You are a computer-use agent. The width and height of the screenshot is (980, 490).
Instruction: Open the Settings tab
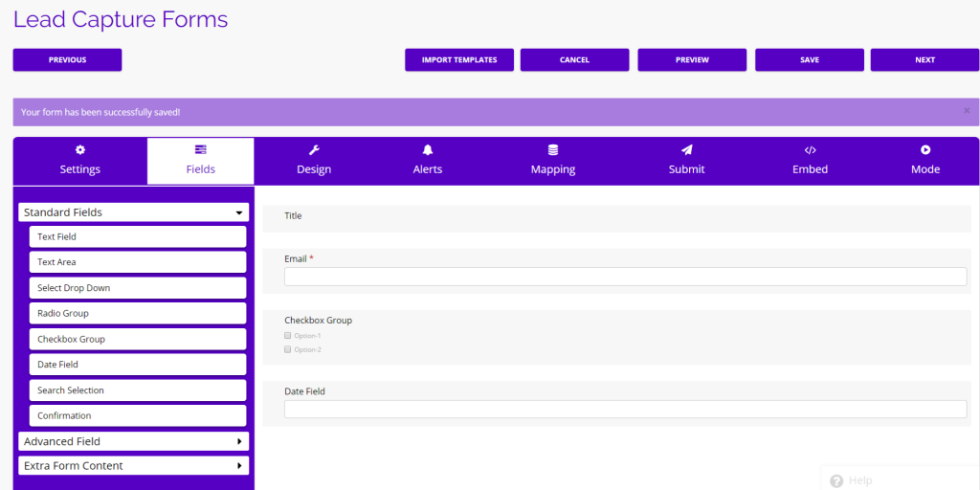[80, 161]
